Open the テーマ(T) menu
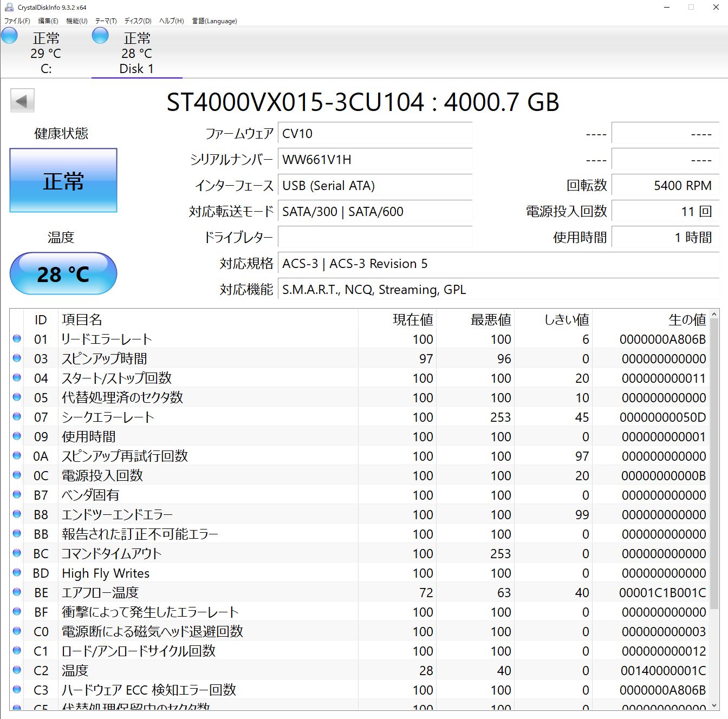 pyautogui.click(x=106, y=21)
